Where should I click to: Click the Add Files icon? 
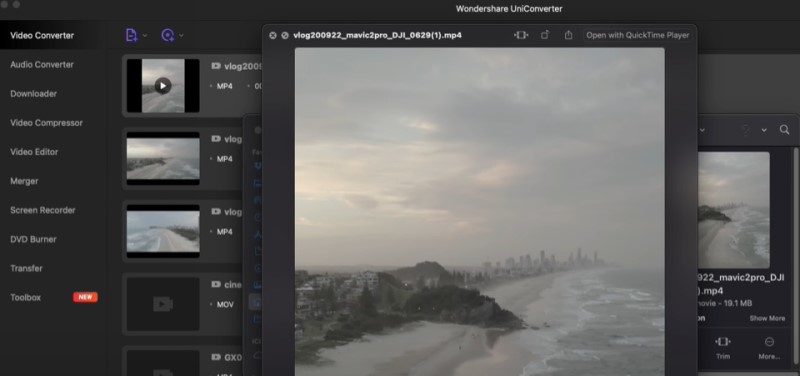pos(131,35)
